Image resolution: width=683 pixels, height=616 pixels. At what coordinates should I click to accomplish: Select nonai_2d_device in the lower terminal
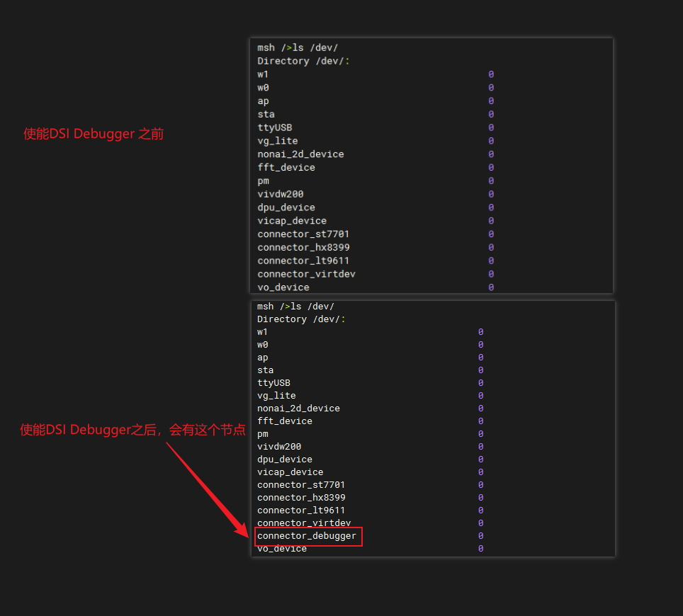click(x=298, y=409)
